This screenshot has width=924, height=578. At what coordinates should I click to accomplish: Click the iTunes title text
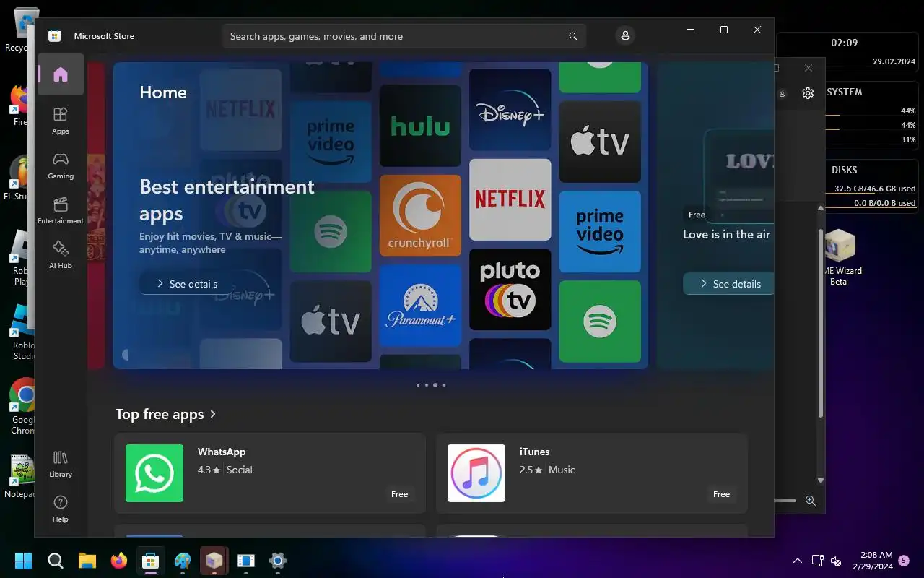[x=535, y=452]
